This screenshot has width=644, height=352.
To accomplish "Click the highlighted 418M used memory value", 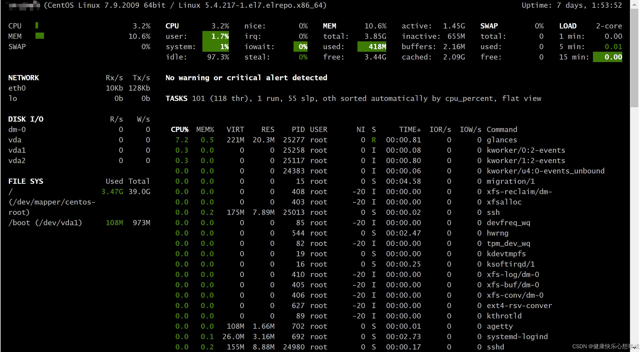I will 372,46.
